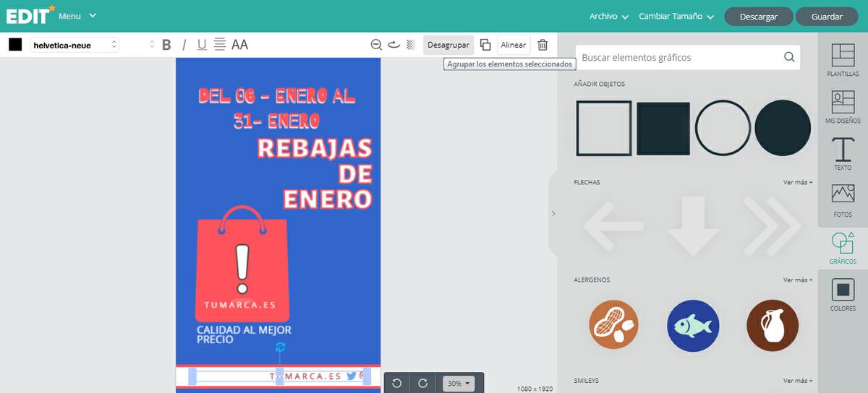This screenshot has height=393, width=868.
Task: Open the Fotos panel
Action: (843, 200)
